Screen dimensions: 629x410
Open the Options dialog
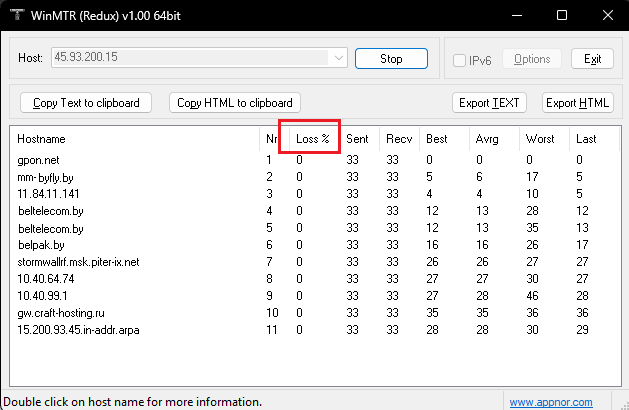tap(532, 59)
